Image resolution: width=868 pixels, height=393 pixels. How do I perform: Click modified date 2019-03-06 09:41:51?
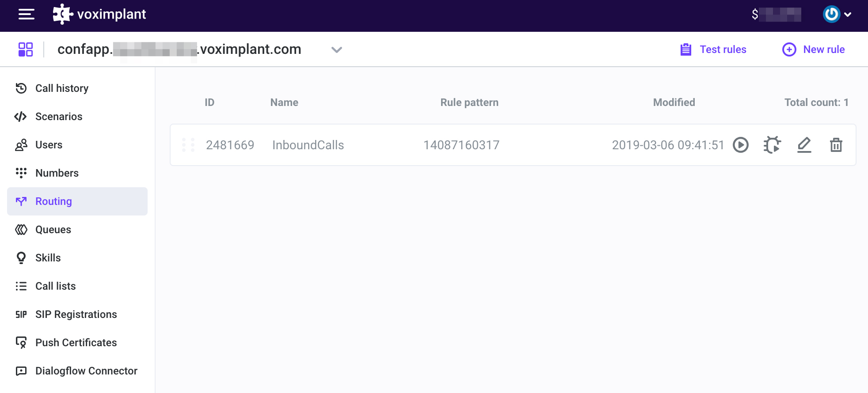(668, 145)
